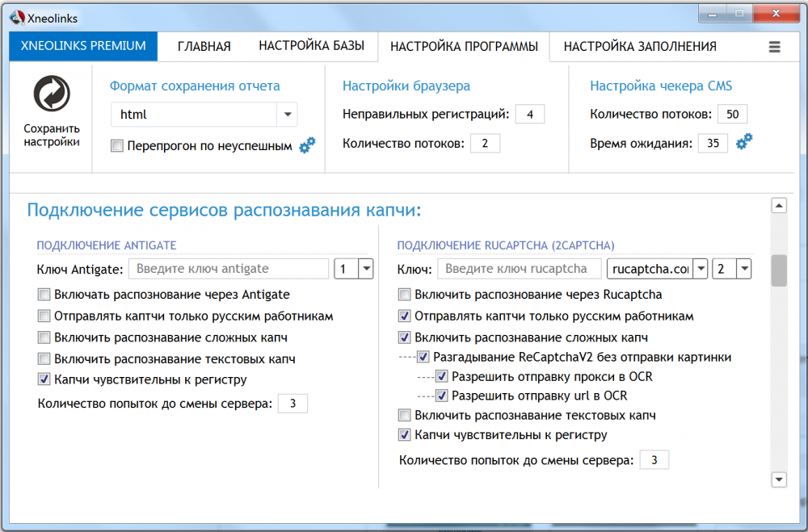The width and height of the screenshot is (808, 532).
Task: Expand the Rucaptcha dropdown showing 2
Action: tap(744, 268)
